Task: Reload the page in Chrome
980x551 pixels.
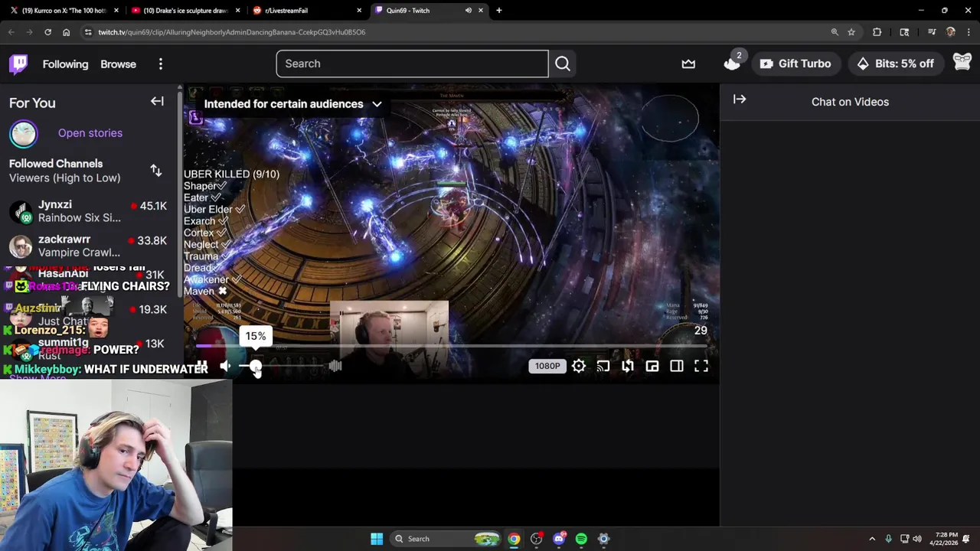Action: pyautogui.click(x=47, y=32)
